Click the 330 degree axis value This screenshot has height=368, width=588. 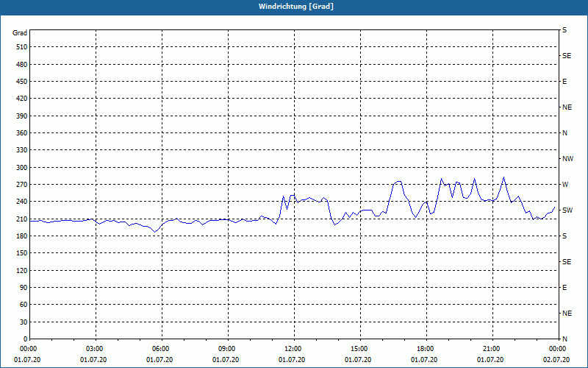pos(21,150)
